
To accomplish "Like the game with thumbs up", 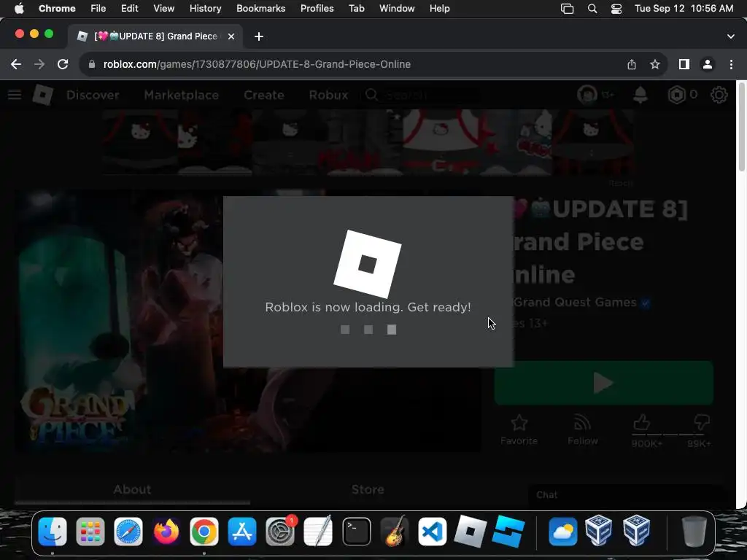I will [x=642, y=423].
